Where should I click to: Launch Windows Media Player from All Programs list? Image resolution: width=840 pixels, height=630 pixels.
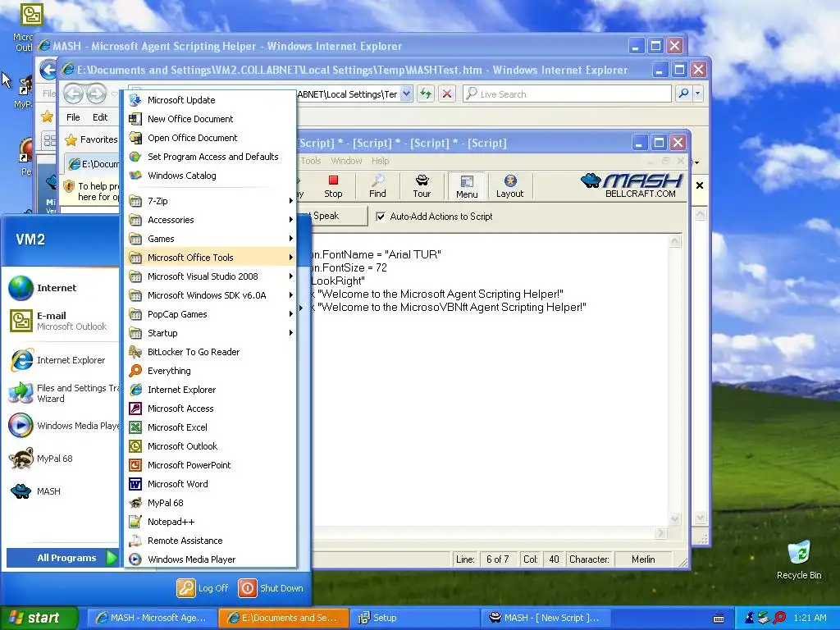click(x=211, y=559)
